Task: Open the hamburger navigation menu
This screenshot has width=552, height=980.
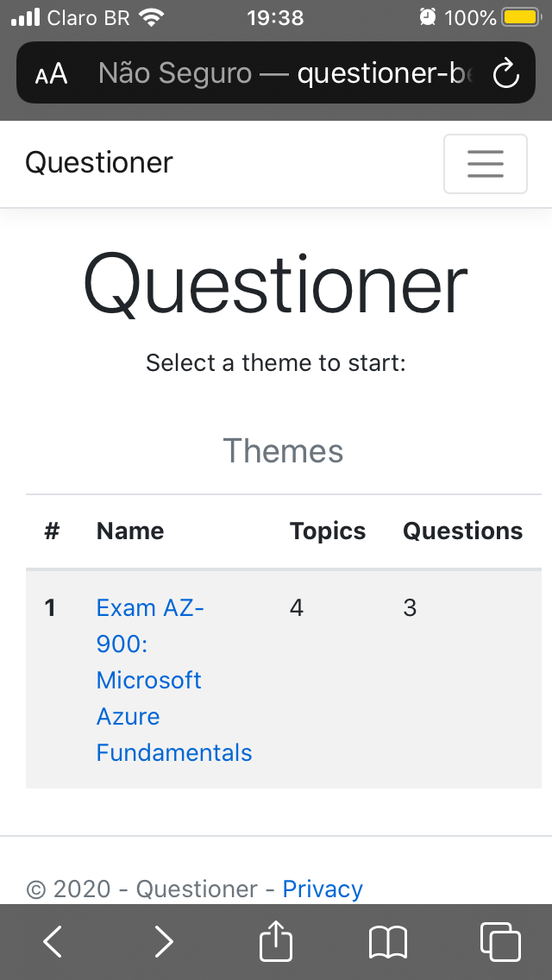Action: pos(485,164)
